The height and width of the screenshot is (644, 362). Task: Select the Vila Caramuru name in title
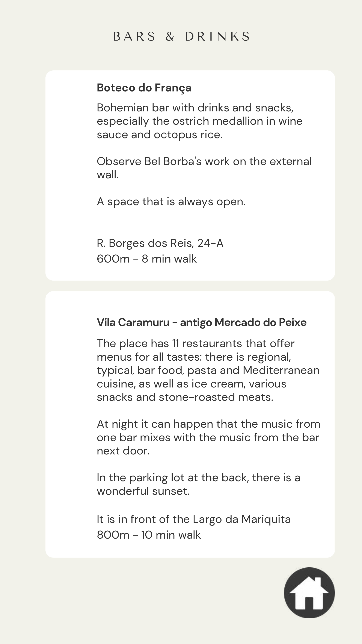point(133,322)
